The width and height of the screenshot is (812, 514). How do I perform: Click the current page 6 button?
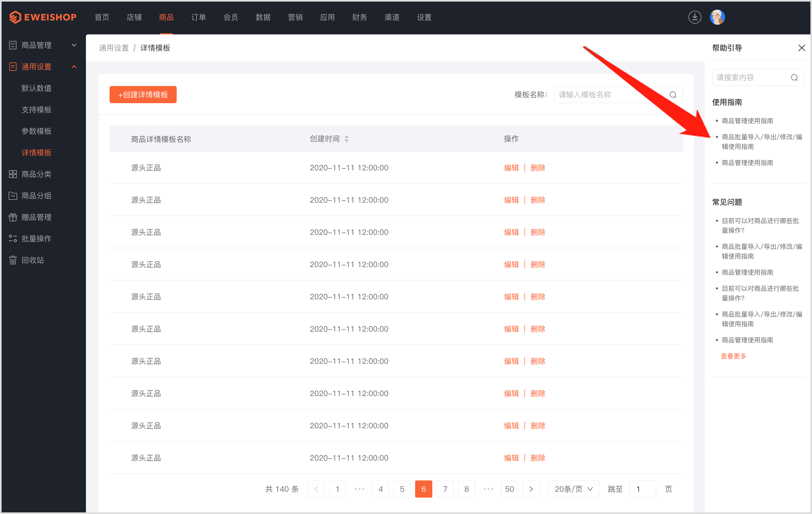424,489
